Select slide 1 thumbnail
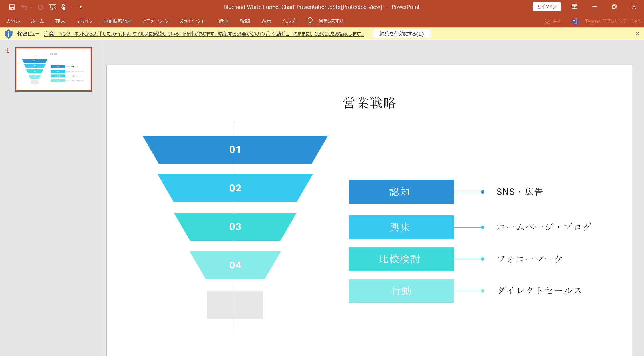 [x=53, y=69]
